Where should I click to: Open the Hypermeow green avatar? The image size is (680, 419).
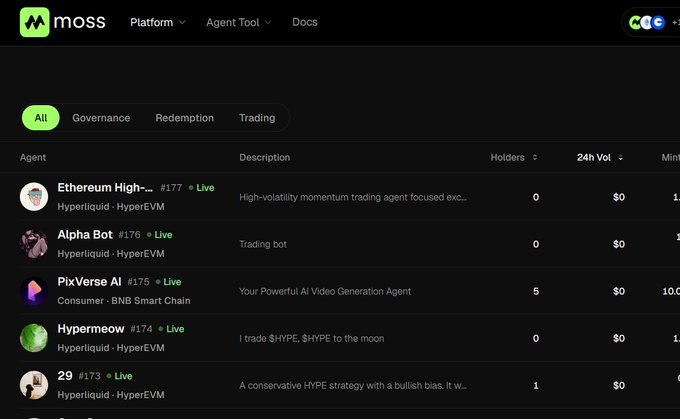tap(34, 338)
